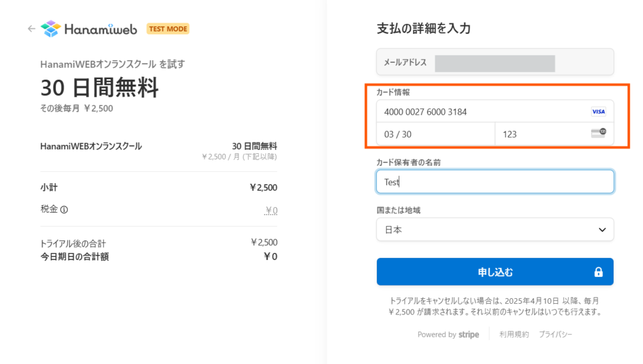
Task: Click the Stripe logo in footer
Action: click(468, 335)
